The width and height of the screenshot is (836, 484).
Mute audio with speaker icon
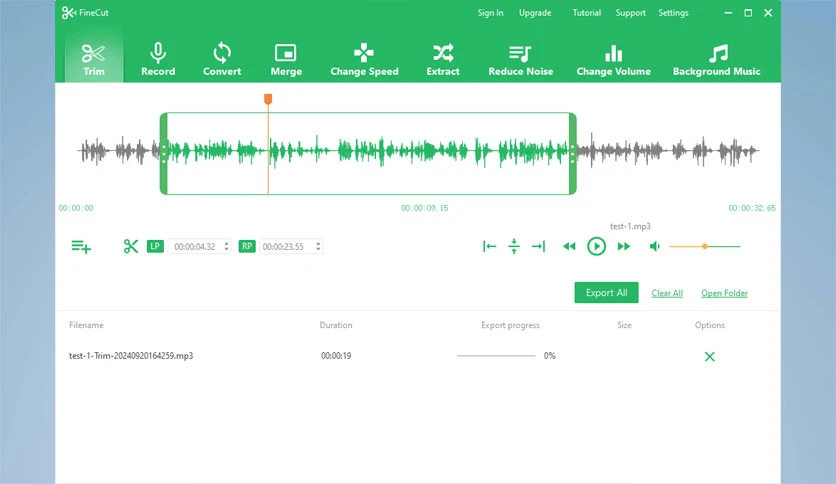[x=654, y=246]
